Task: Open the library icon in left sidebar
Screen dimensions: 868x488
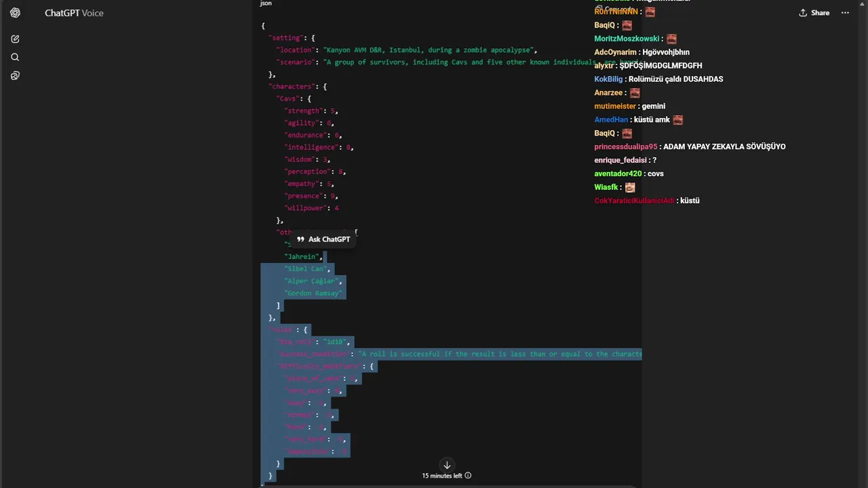Action: [x=15, y=76]
